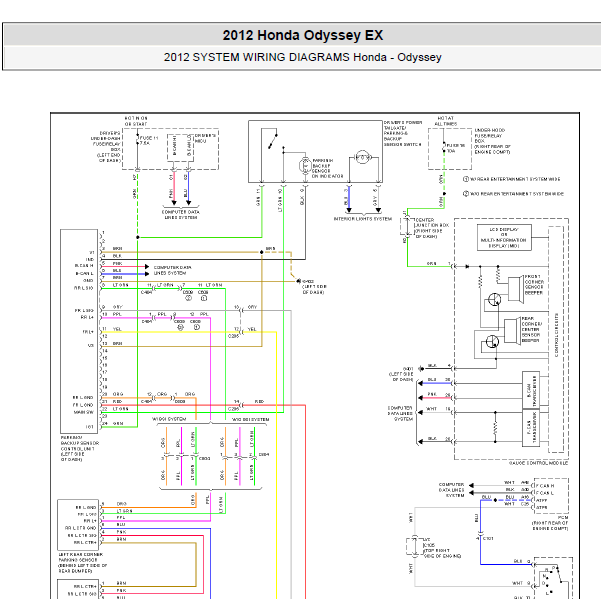Screen dimensions: 601x599
Task: Select the 'C105' top right side of engine label
Action: pyautogui.click(x=442, y=550)
